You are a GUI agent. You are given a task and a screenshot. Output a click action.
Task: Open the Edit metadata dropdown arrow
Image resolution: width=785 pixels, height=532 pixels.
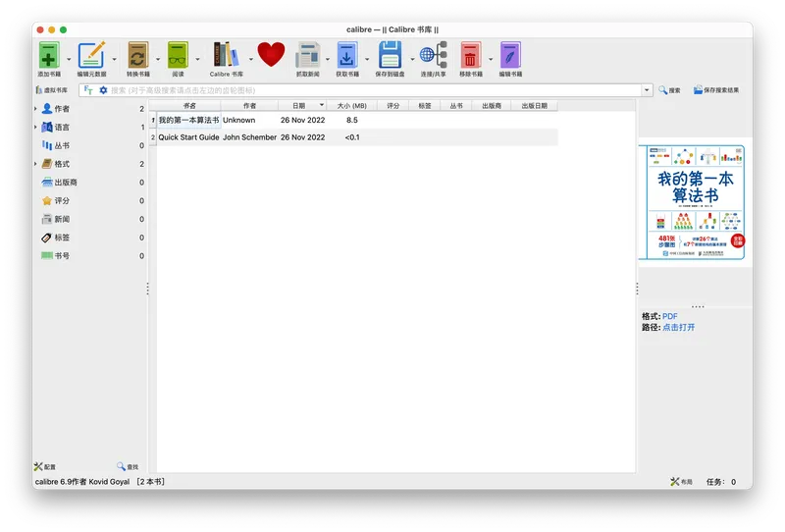[114, 59]
